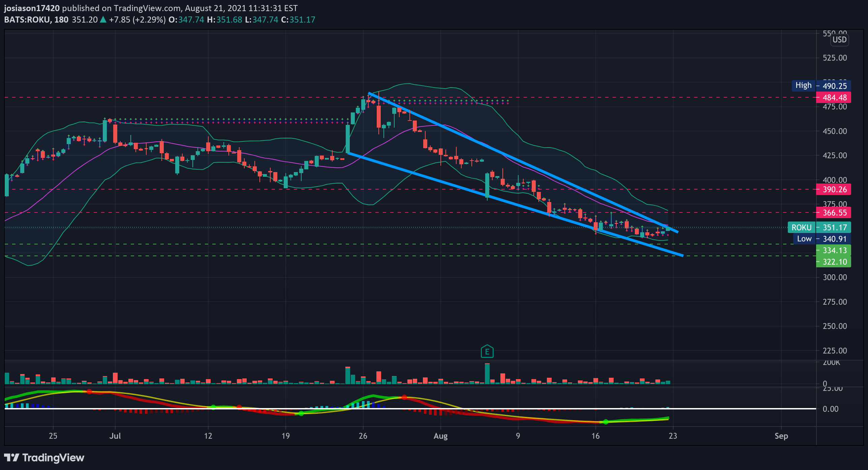Click the Aug date label on time axis
This screenshot has height=470, width=868.
pyautogui.click(x=440, y=436)
